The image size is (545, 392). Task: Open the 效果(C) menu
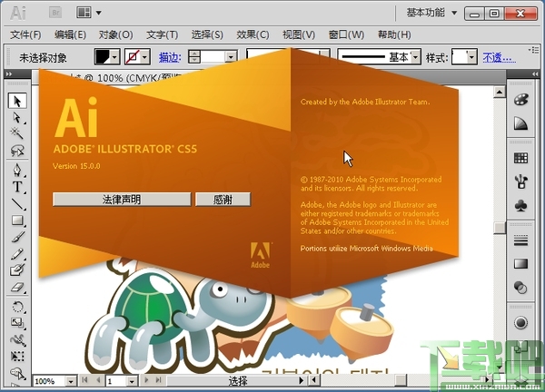[x=253, y=34]
